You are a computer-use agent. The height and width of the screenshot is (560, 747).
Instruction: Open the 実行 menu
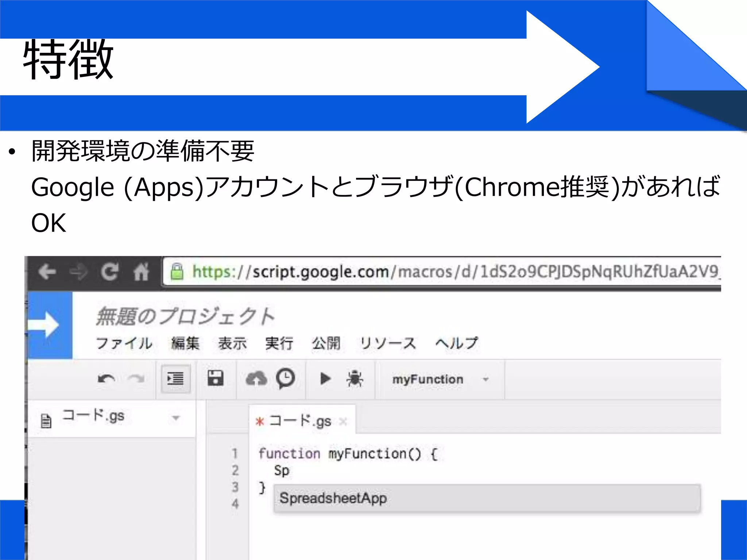[x=279, y=343]
